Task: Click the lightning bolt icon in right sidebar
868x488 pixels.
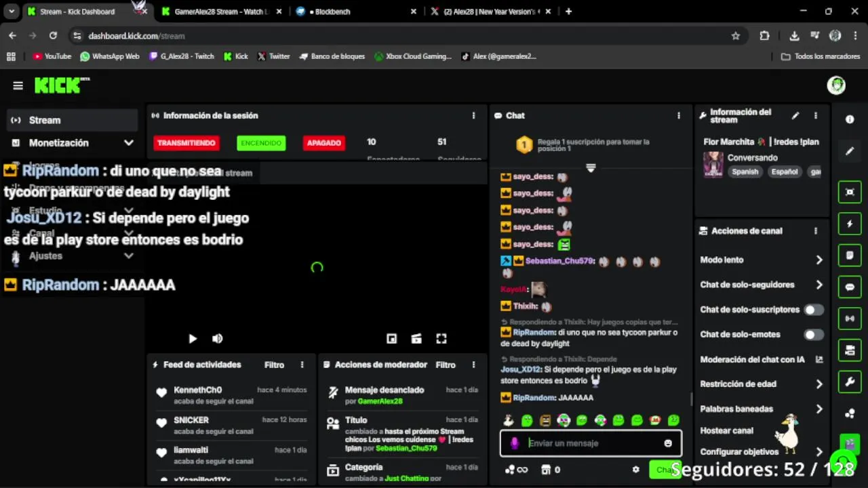Action: point(850,224)
